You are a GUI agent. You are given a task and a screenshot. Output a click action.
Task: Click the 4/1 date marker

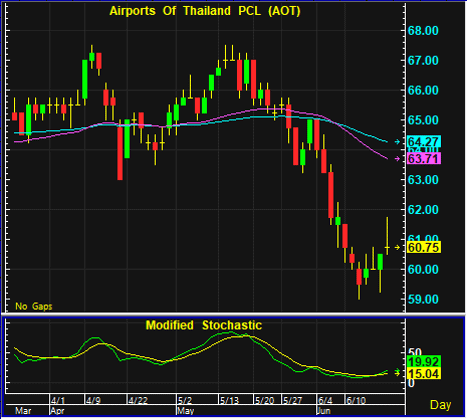58,400
